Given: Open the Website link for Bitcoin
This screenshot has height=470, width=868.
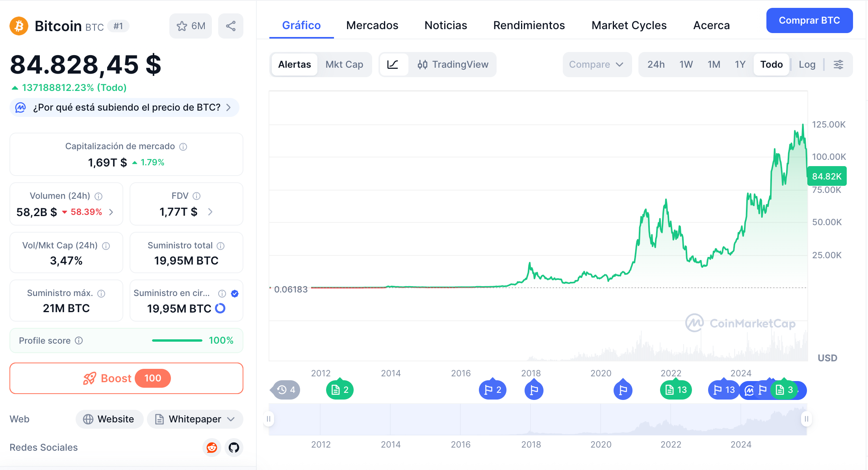Looking at the screenshot, I should point(109,419).
